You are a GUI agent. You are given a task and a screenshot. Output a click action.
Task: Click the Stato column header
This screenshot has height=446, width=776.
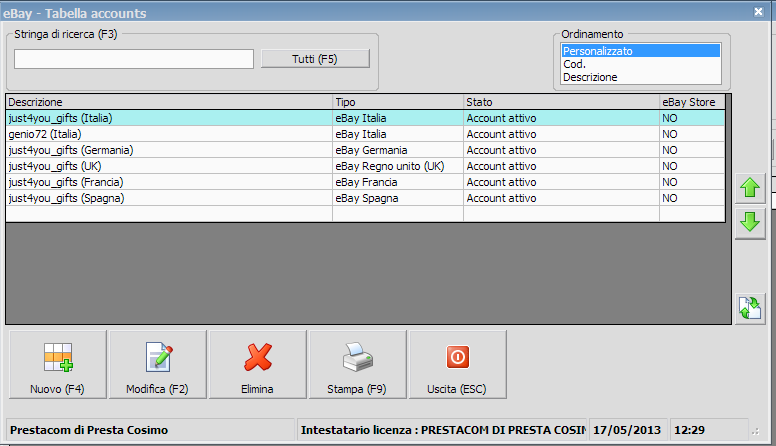[561, 102]
